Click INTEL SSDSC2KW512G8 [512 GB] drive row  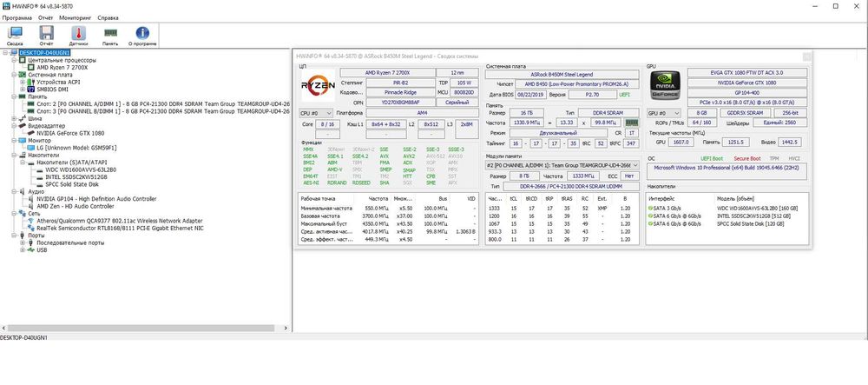point(727,216)
